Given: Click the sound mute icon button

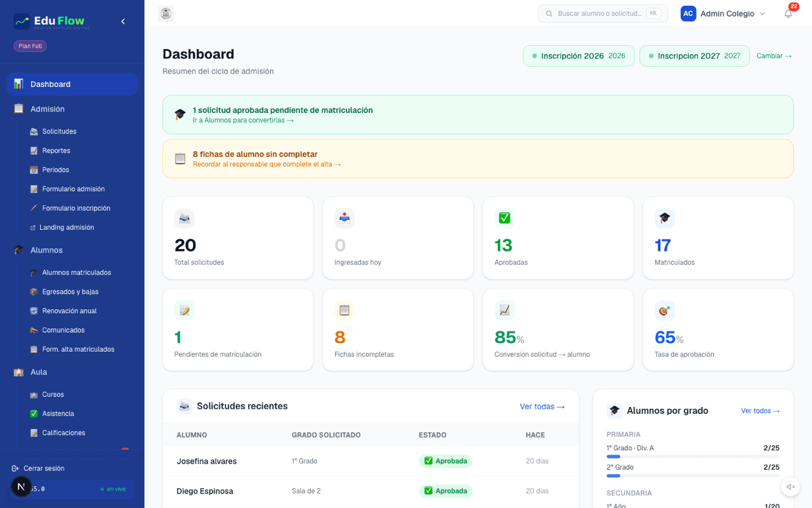Looking at the screenshot, I should [790, 487].
